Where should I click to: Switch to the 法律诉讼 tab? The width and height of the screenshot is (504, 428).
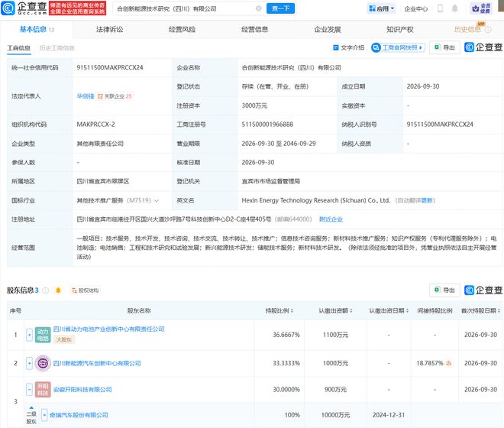(x=109, y=30)
